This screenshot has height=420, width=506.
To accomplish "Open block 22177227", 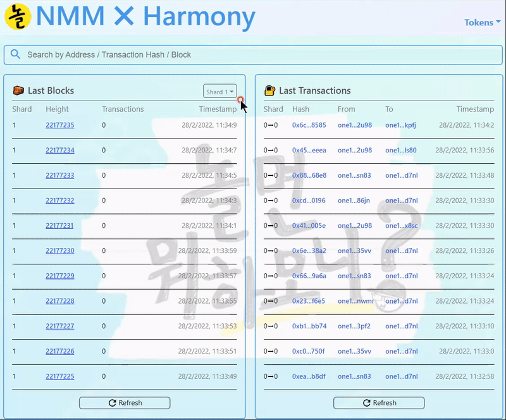I will [x=59, y=326].
